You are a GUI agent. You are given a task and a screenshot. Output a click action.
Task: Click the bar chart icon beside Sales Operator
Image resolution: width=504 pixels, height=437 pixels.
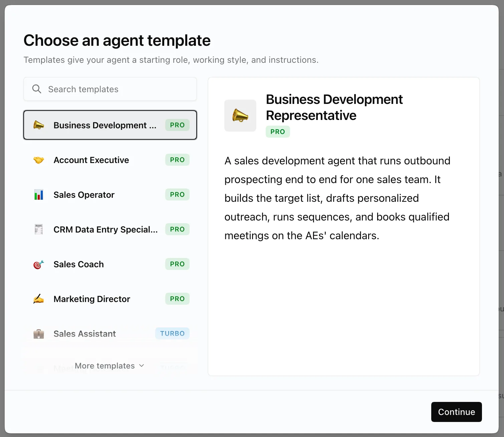coord(39,195)
